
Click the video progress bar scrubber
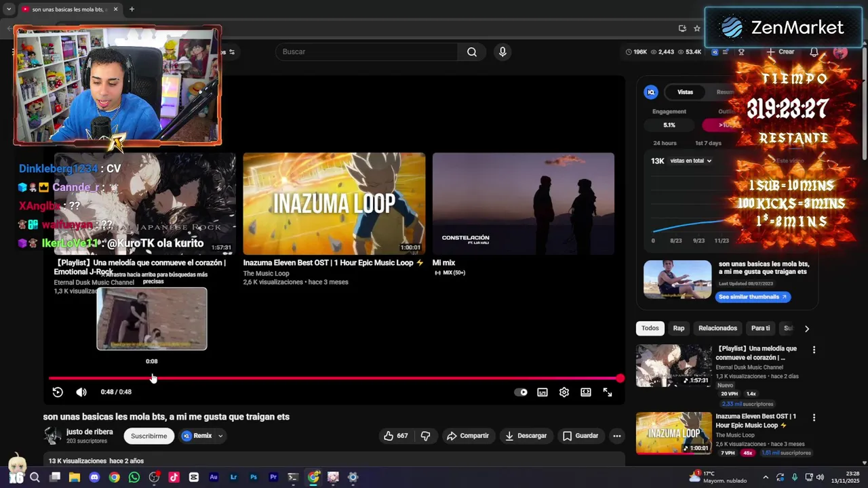pyautogui.click(x=334, y=378)
